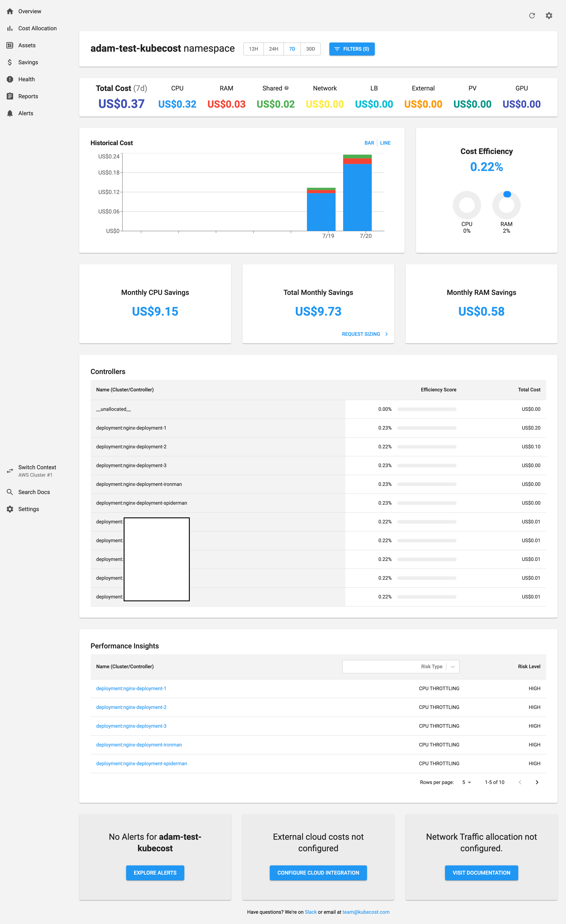Click the Reports clipboard icon

pos(10,96)
